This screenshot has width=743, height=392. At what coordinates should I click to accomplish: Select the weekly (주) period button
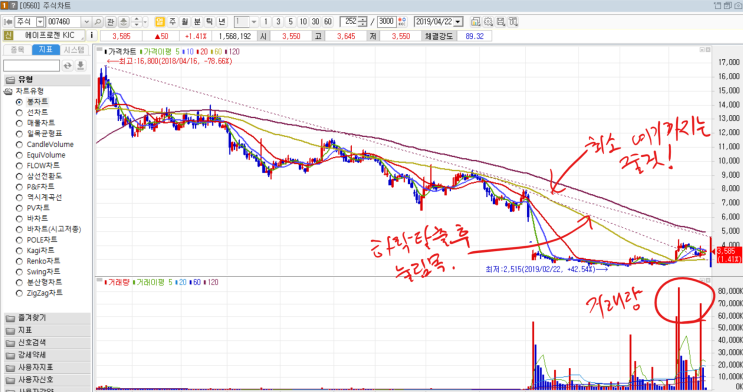[172, 22]
